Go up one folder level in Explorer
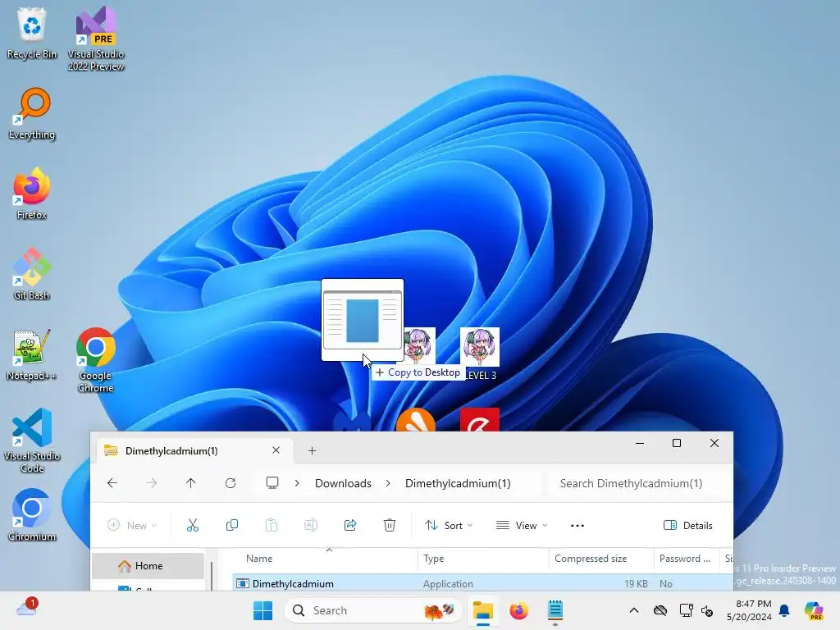The width and height of the screenshot is (840, 630). click(x=190, y=483)
